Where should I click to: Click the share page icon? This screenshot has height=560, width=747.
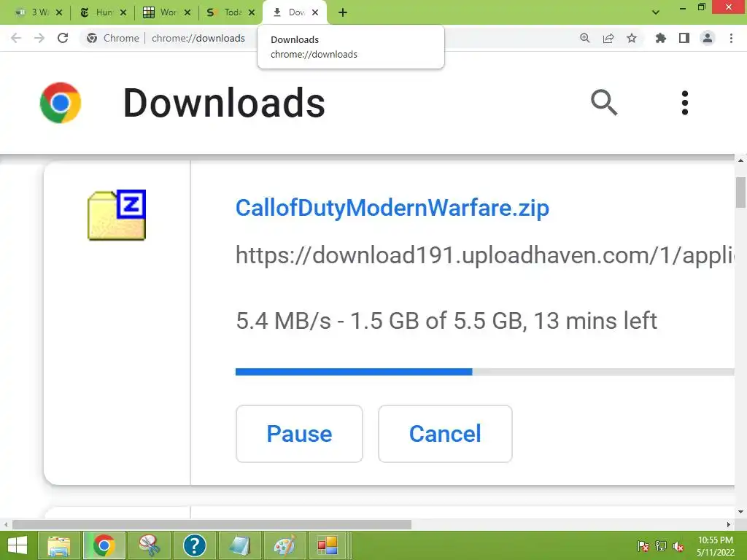point(608,38)
